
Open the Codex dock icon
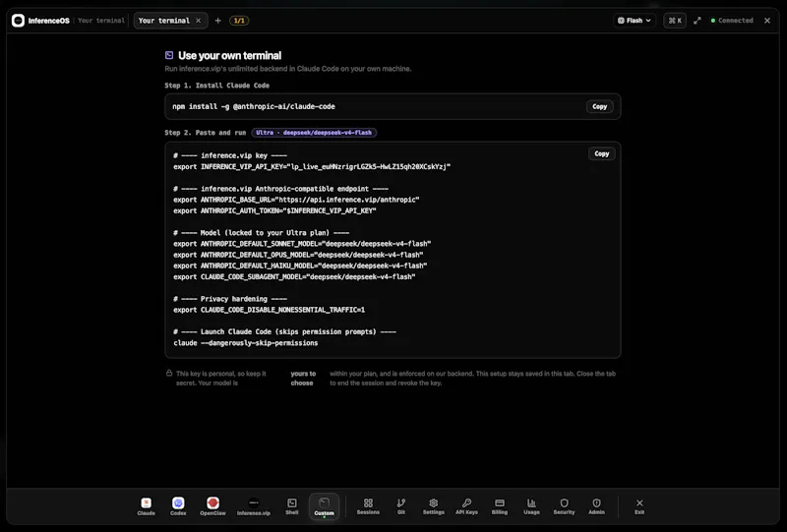(x=178, y=505)
